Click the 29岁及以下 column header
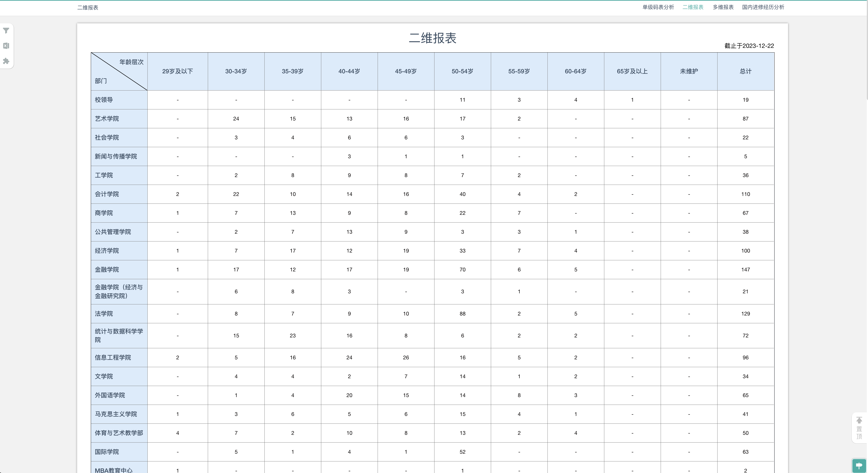The image size is (868, 473). [178, 71]
